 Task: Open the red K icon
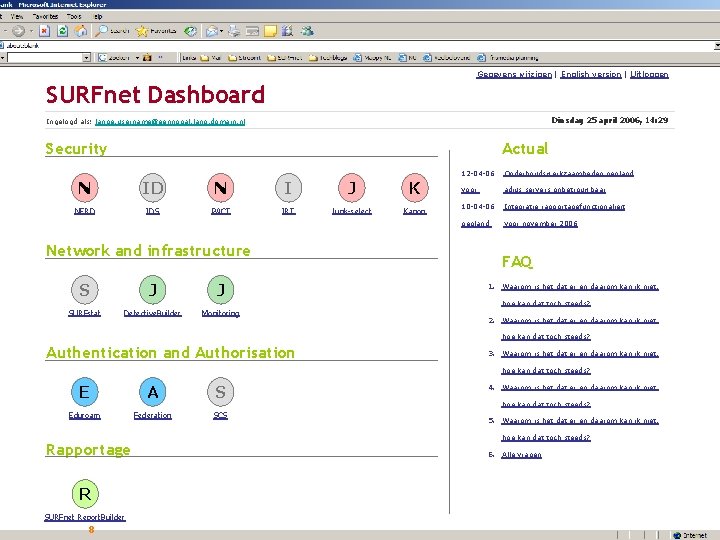pyautogui.click(x=415, y=188)
